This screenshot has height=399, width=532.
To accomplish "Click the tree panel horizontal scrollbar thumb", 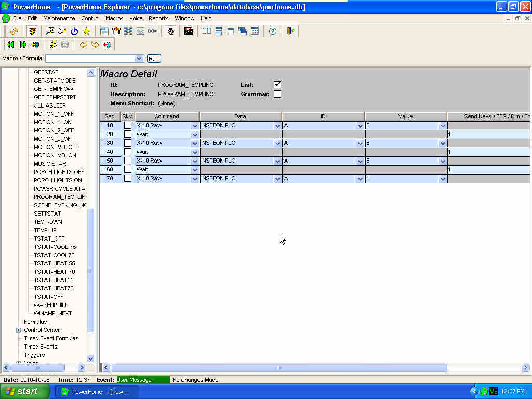I will [38, 367].
